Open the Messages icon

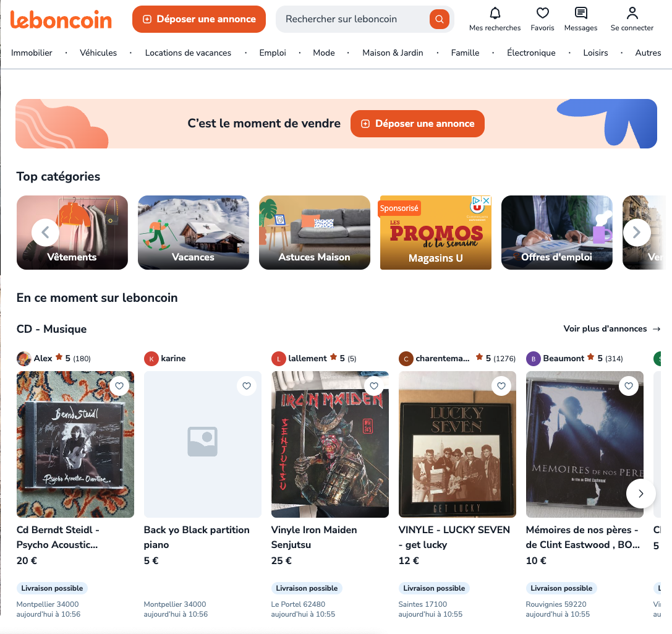coord(581,13)
